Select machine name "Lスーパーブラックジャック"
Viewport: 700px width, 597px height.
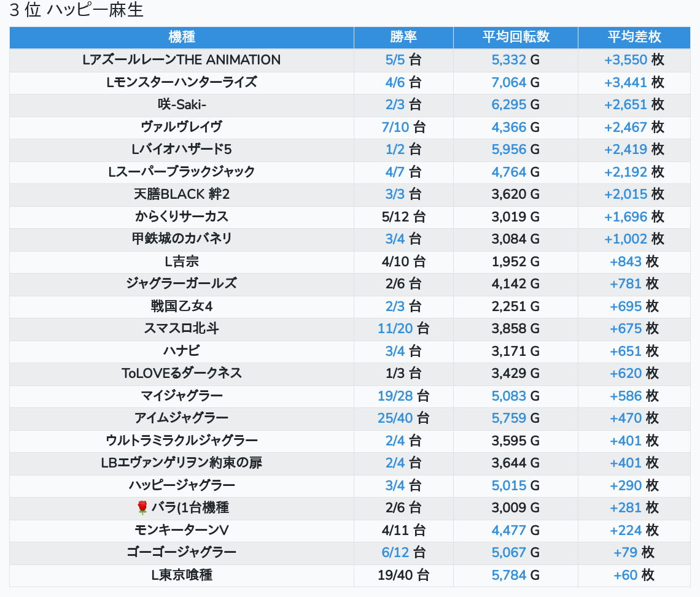182,172
